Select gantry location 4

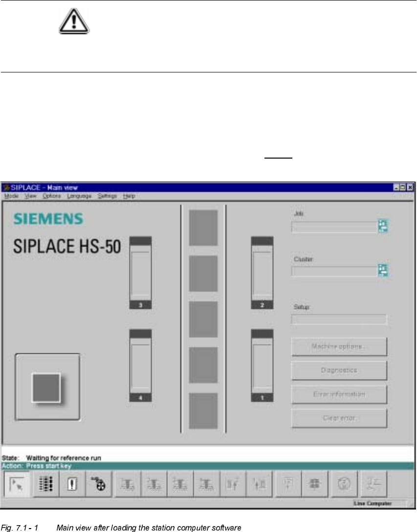tap(140, 366)
